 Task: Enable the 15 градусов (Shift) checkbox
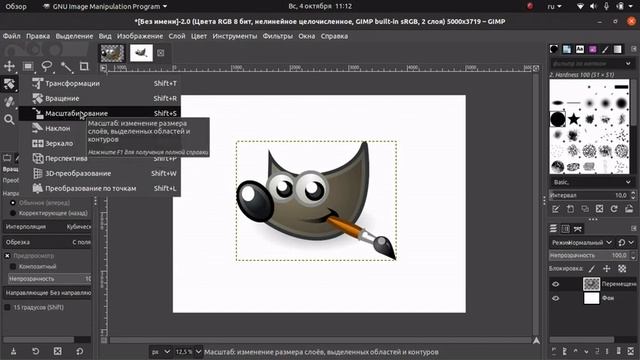click(7, 307)
